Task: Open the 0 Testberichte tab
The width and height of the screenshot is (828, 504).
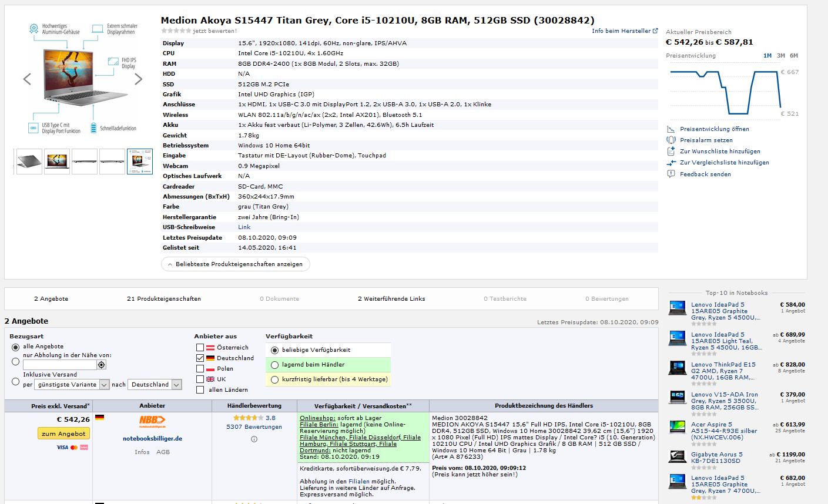Action: (505, 299)
